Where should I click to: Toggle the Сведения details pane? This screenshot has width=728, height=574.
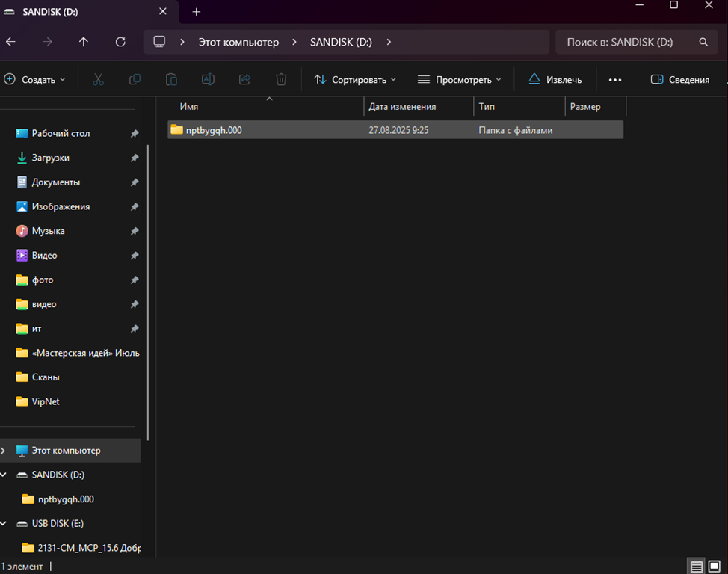[679, 79]
